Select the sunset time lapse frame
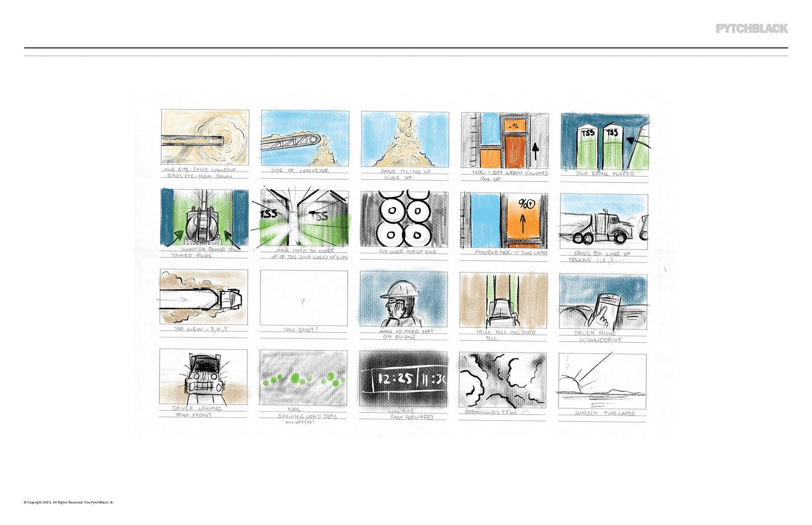The width and height of the screenshot is (812, 525). coord(602,381)
